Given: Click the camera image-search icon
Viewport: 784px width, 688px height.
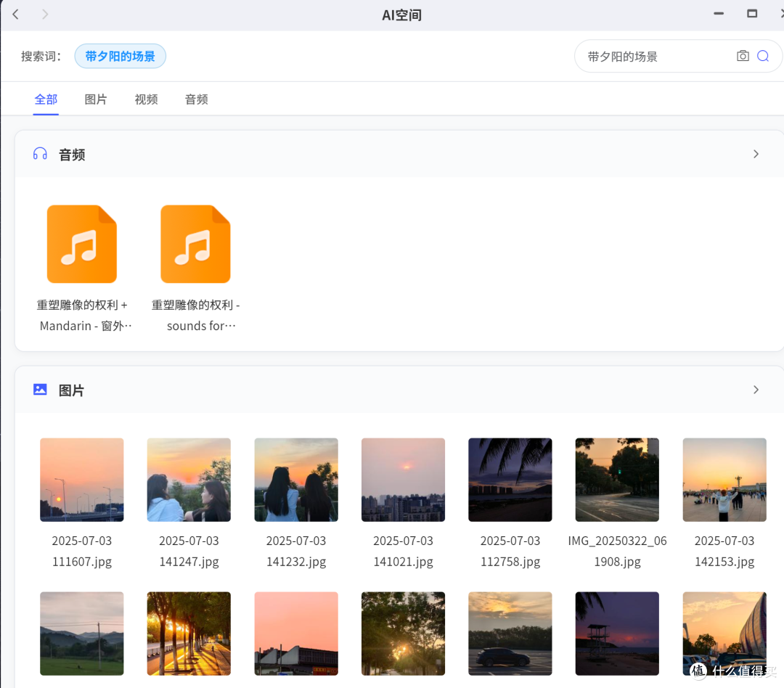Looking at the screenshot, I should pyautogui.click(x=743, y=56).
